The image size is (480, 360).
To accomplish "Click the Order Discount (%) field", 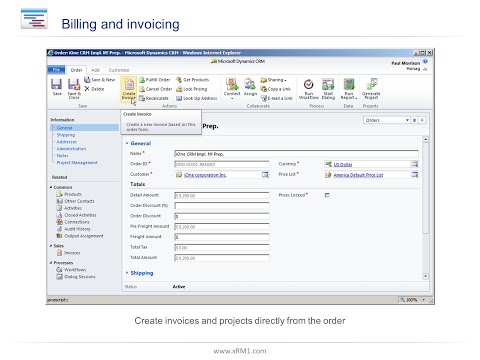I will (x=222, y=206).
